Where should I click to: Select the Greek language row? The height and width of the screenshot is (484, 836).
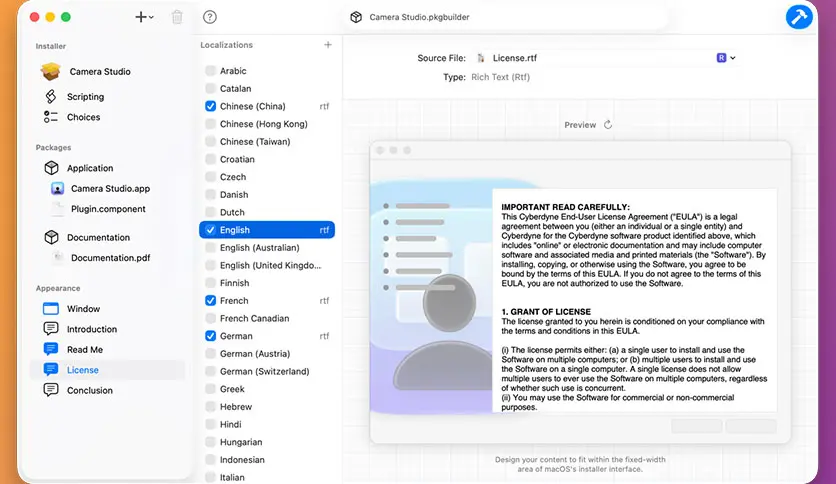(267, 389)
